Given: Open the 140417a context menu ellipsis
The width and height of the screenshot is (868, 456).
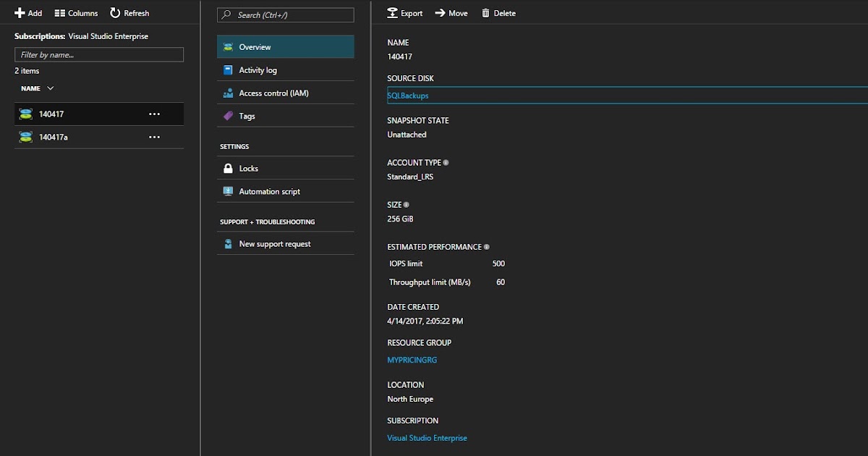Looking at the screenshot, I should [154, 137].
